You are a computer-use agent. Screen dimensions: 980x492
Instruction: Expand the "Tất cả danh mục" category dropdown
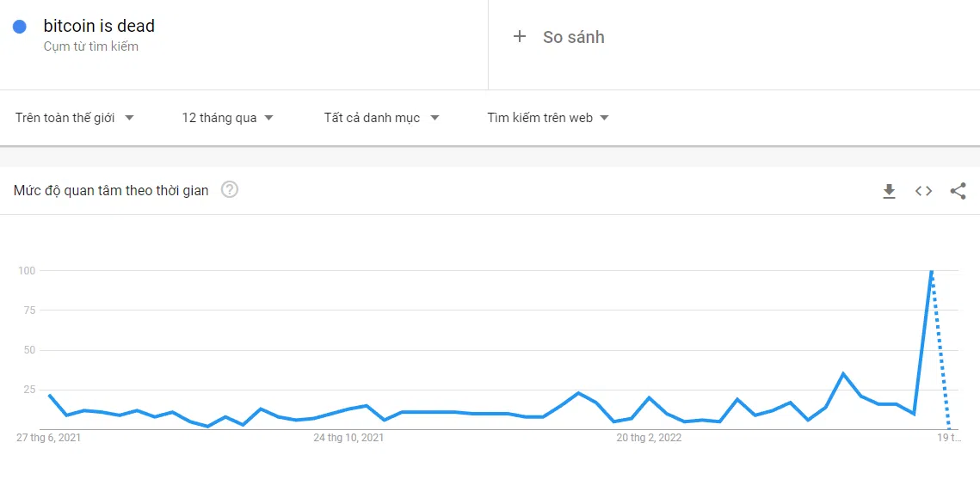tap(381, 118)
